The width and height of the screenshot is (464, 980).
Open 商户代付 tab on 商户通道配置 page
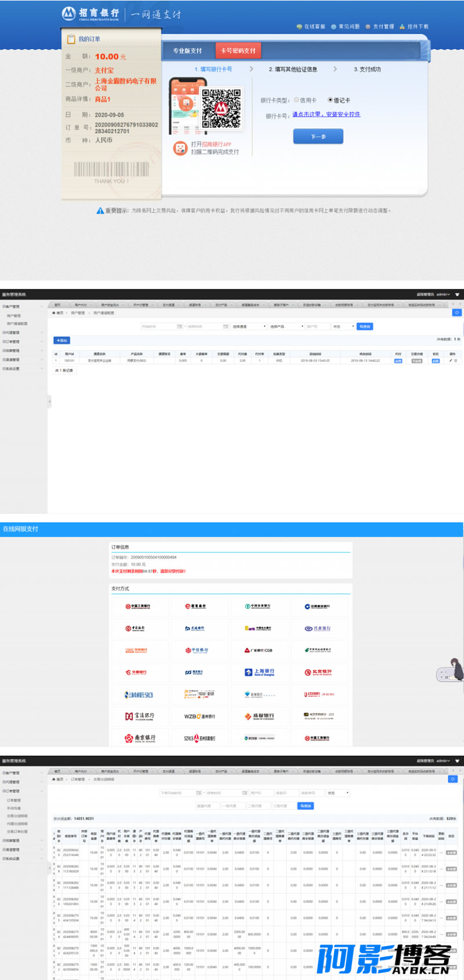point(81,305)
